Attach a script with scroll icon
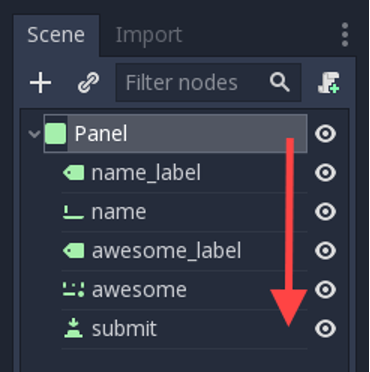The height and width of the screenshot is (372, 370). click(328, 83)
